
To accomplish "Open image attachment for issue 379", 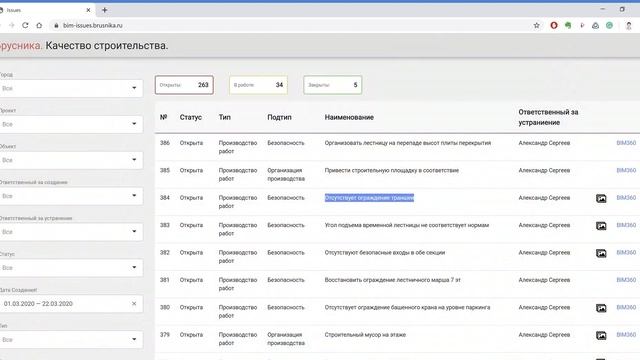I will (x=601, y=335).
